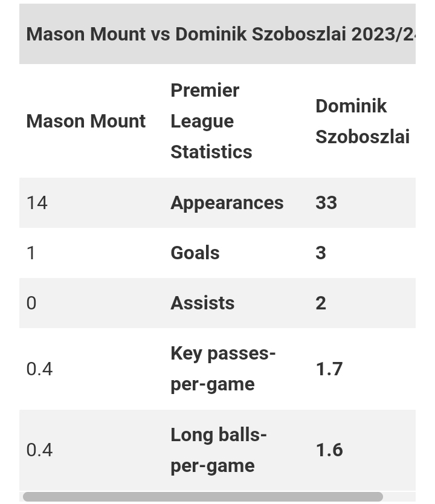The height and width of the screenshot is (504, 435).
Task: Select the Assists row label
Action: point(202,303)
